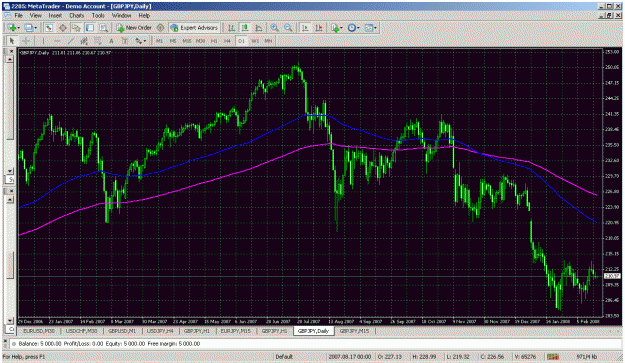
Task: Select the Text Label tool
Action: 125,41
